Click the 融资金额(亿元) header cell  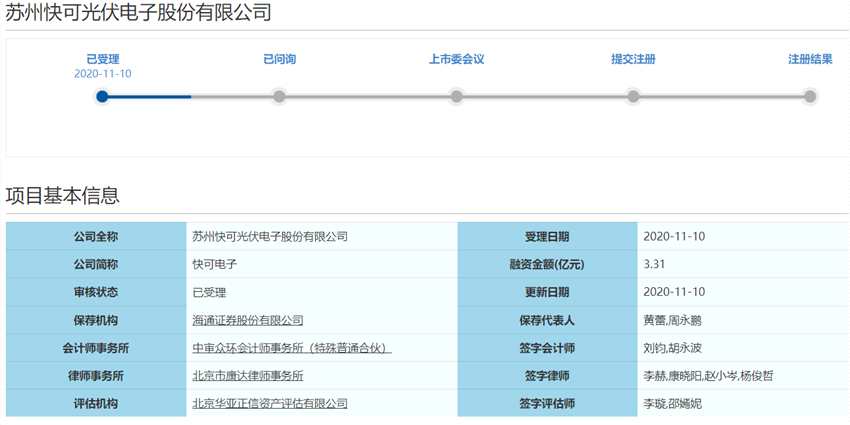[x=548, y=265]
